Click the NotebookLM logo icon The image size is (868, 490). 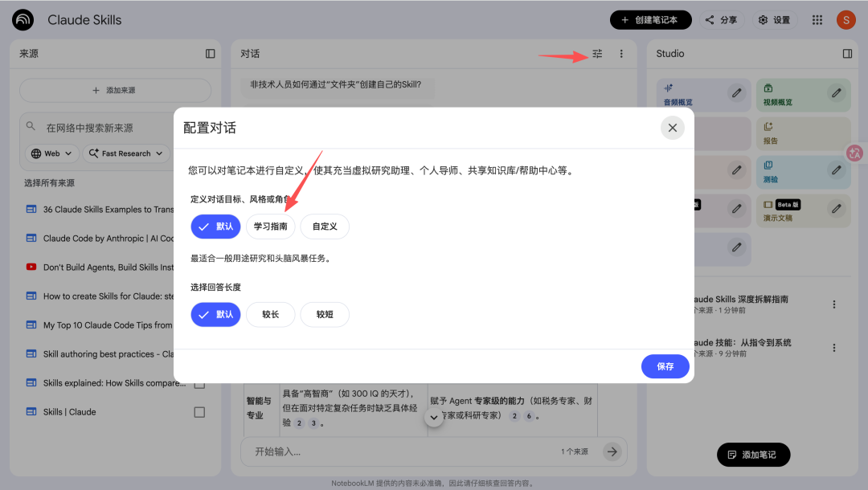point(23,20)
